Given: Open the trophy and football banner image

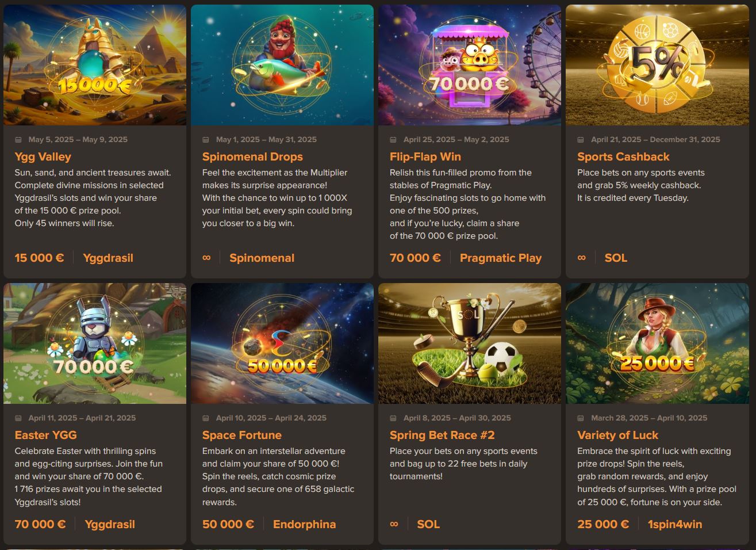Looking at the screenshot, I should coord(470,343).
